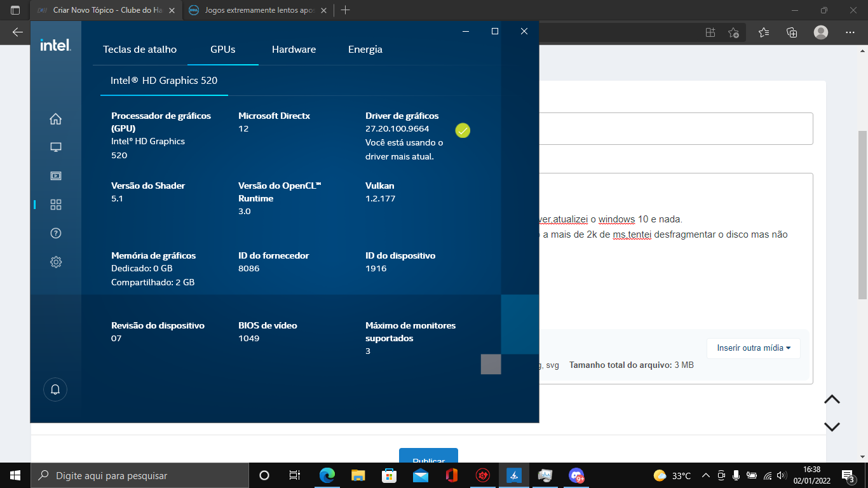
Task: Go back in Edge browser
Action: [17, 32]
